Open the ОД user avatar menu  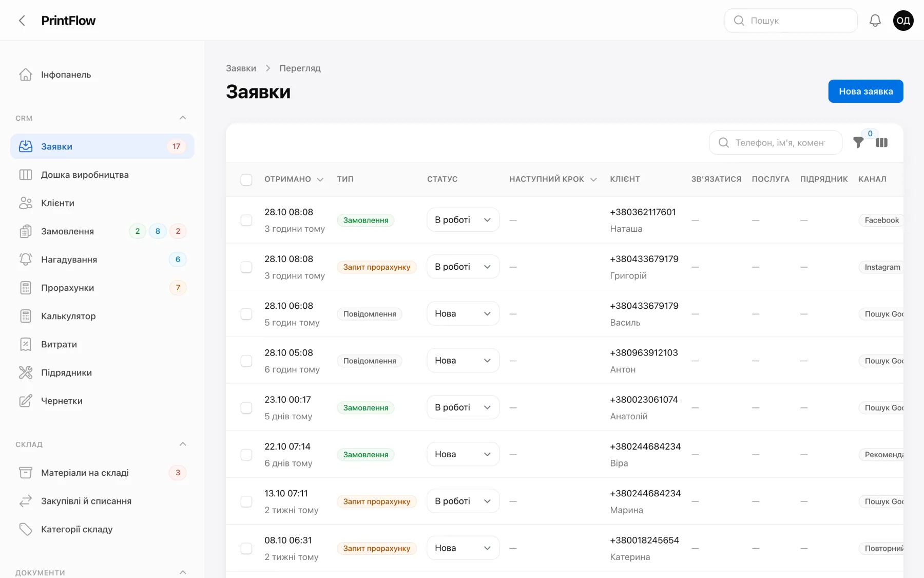tap(903, 21)
